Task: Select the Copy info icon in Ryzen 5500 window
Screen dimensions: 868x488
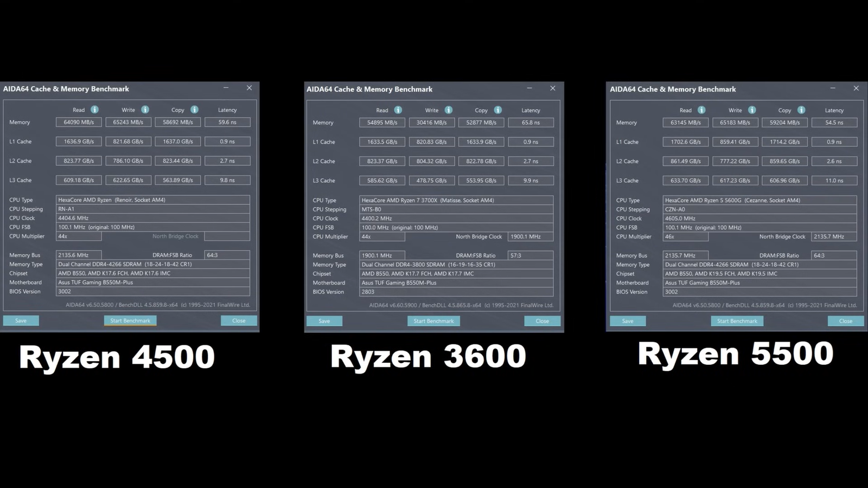Action: 801,110
